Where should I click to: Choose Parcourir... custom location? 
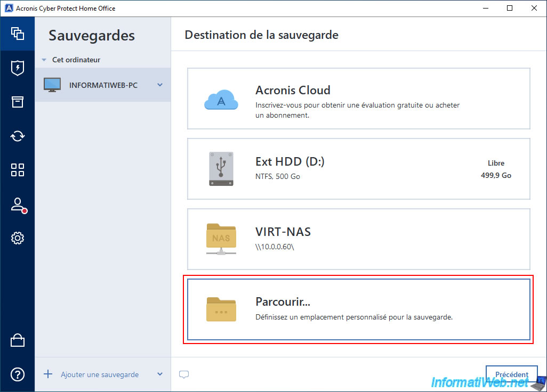point(359,309)
